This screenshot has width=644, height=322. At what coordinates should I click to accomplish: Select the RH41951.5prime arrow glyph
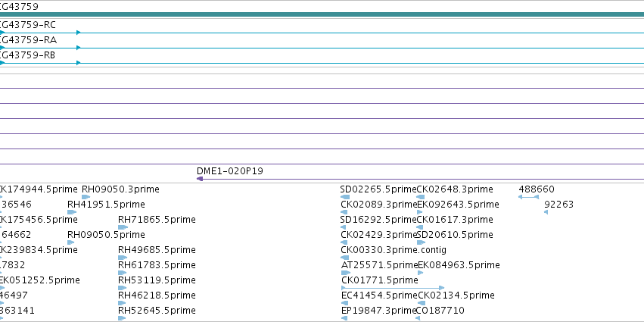click(x=72, y=212)
